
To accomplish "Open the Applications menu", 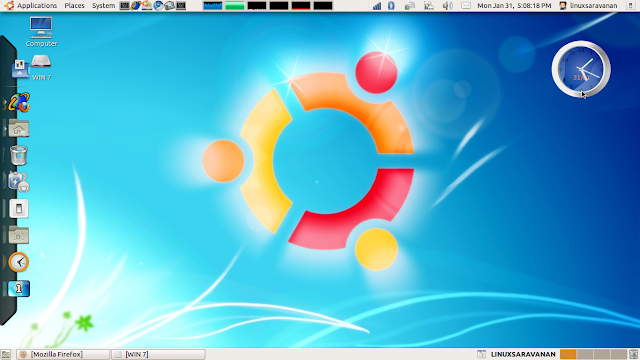I will coord(37,6).
